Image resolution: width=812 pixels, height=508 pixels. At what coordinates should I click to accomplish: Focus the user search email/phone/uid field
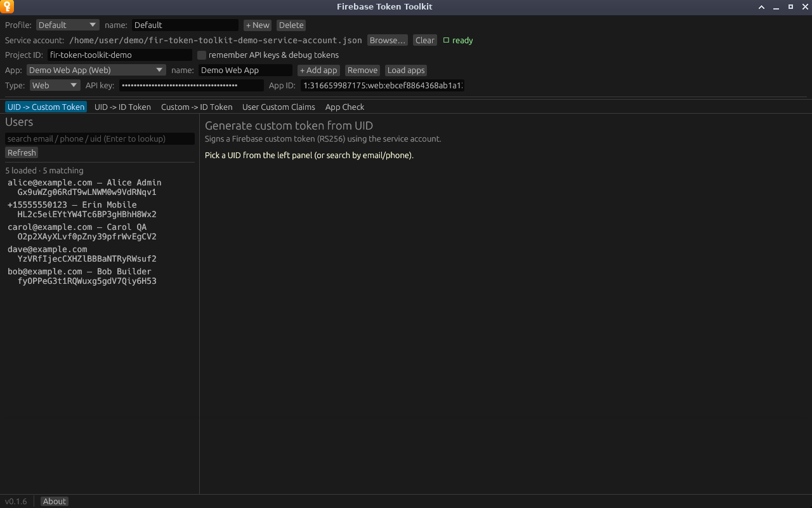(100, 139)
